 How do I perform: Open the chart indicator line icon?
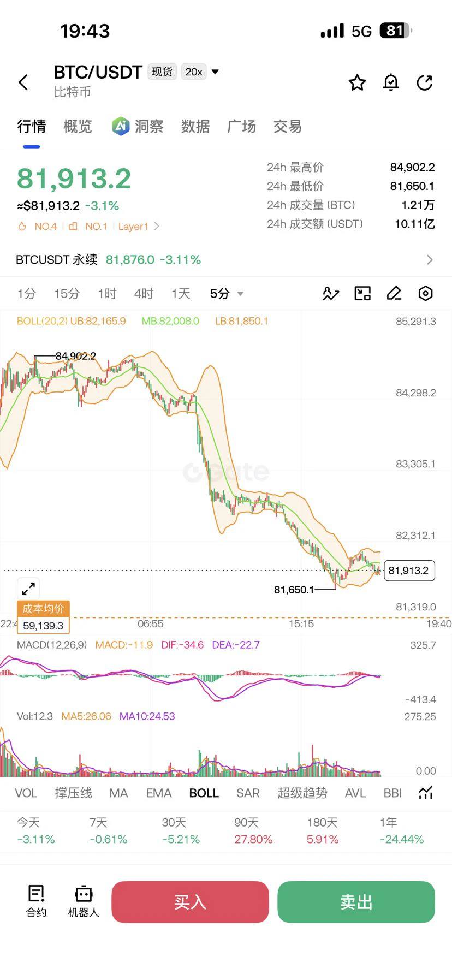tap(331, 294)
